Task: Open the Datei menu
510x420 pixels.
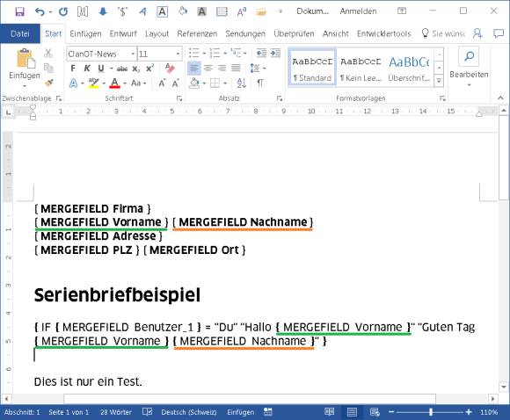Action: (20, 33)
